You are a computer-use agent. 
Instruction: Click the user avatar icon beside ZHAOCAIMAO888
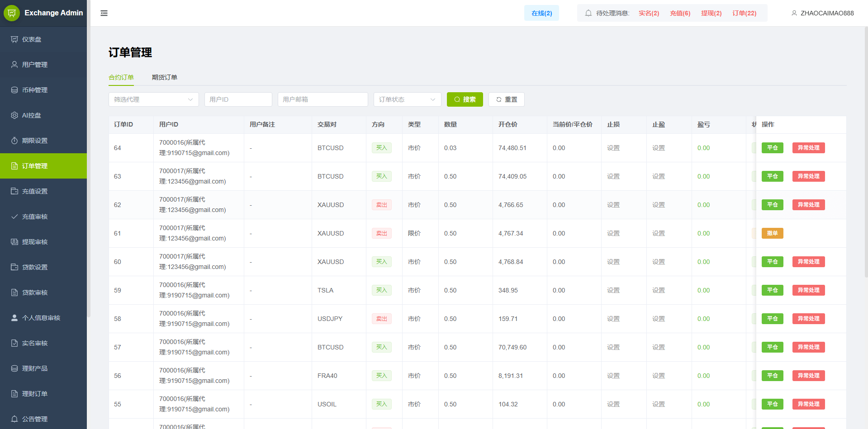(794, 13)
